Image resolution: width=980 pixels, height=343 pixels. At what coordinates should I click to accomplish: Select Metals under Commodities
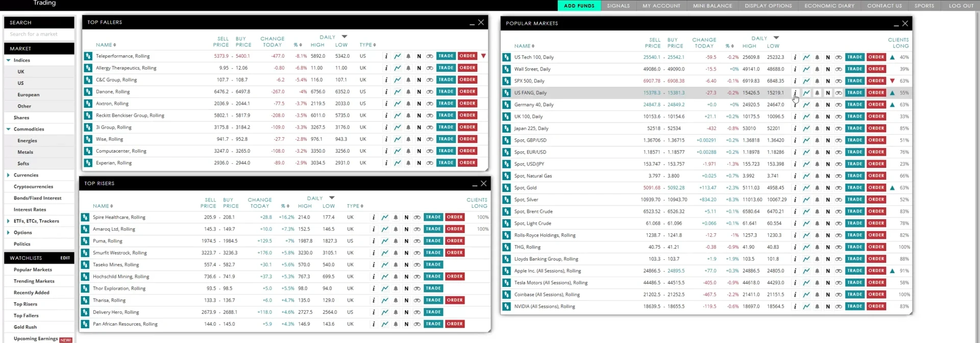(25, 152)
